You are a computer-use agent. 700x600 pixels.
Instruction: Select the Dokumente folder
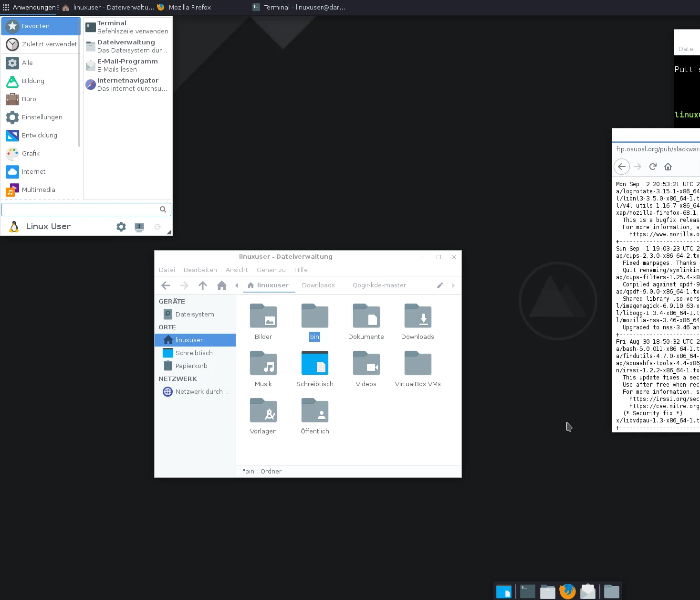[366, 322]
